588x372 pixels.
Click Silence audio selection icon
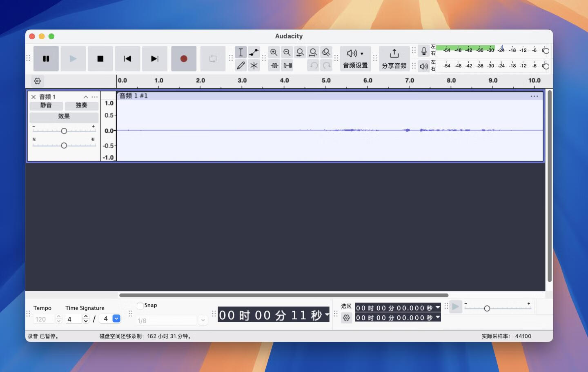287,65
